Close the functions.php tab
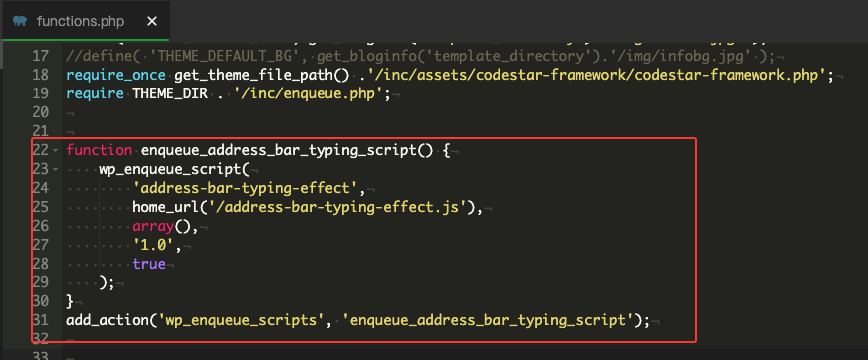Image resolution: width=868 pixels, height=360 pixels. (x=152, y=21)
